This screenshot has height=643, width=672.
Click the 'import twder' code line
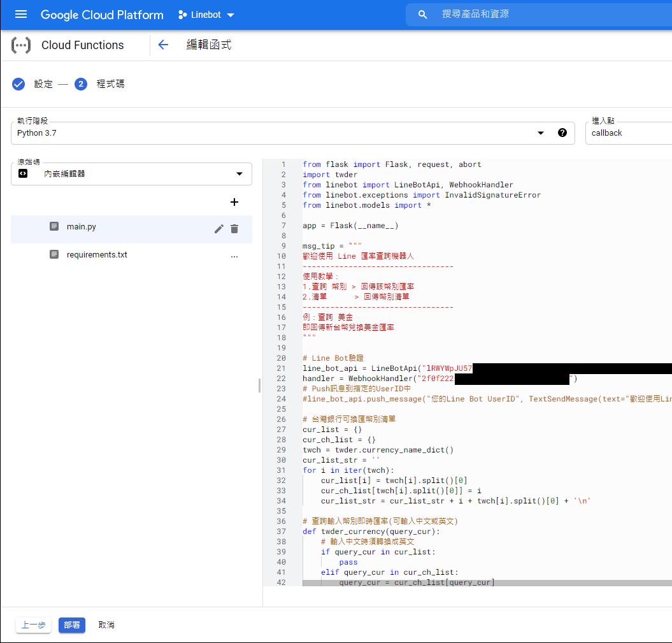pyautogui.click(x=330, y=175)
